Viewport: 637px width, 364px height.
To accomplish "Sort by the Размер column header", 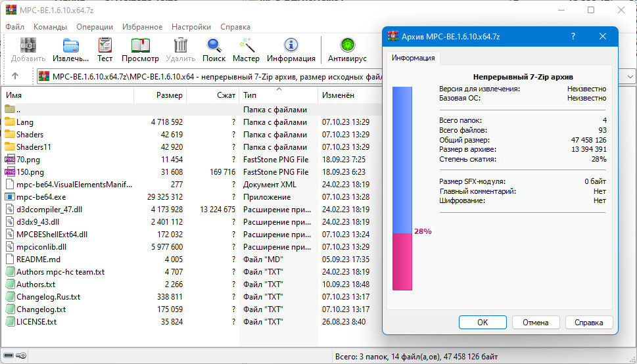I will [160, 95].
